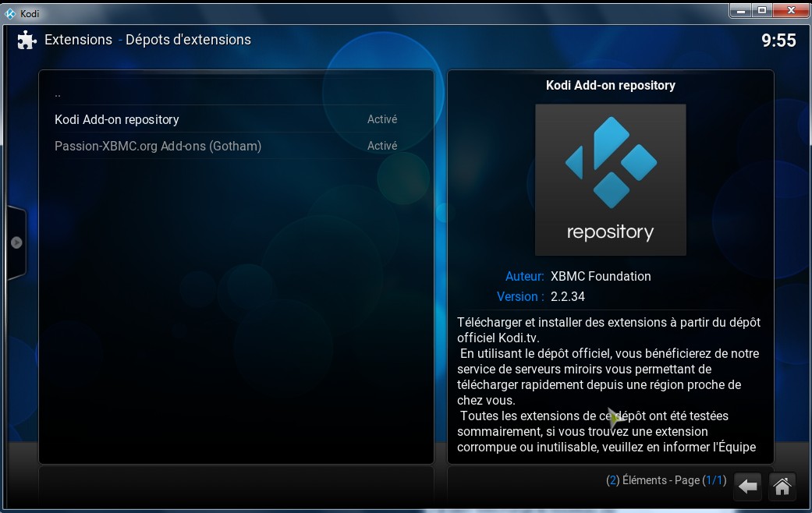The width and height of the screenshot is (812, 513).
Task: Click the "Dépots d'extensions" header text
Action: [189, 40]
